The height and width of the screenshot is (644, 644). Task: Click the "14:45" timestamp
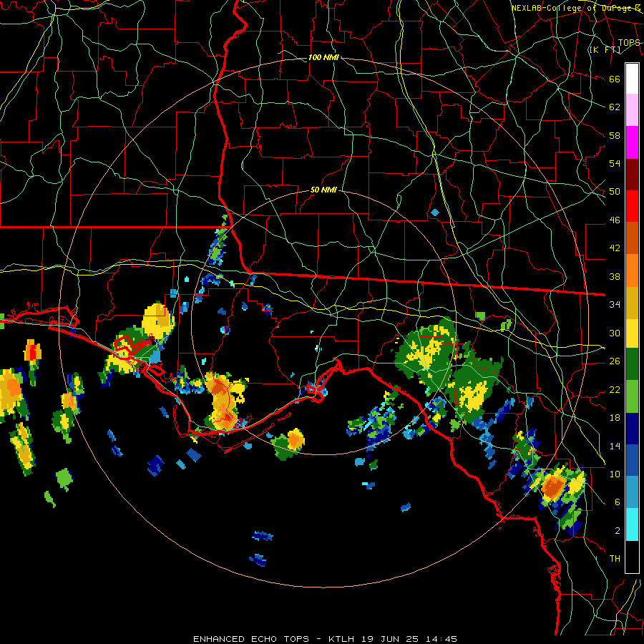(x=441, y=639)
